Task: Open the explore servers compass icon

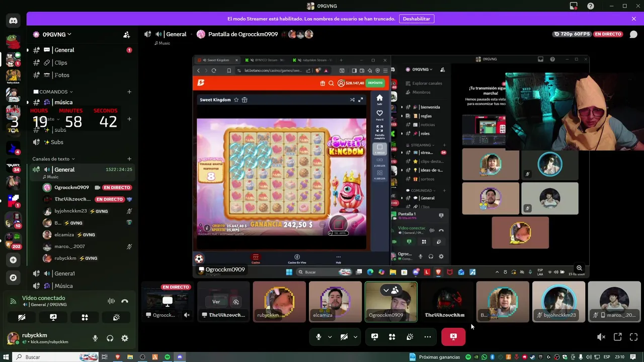Action: [x=13, y=278]
